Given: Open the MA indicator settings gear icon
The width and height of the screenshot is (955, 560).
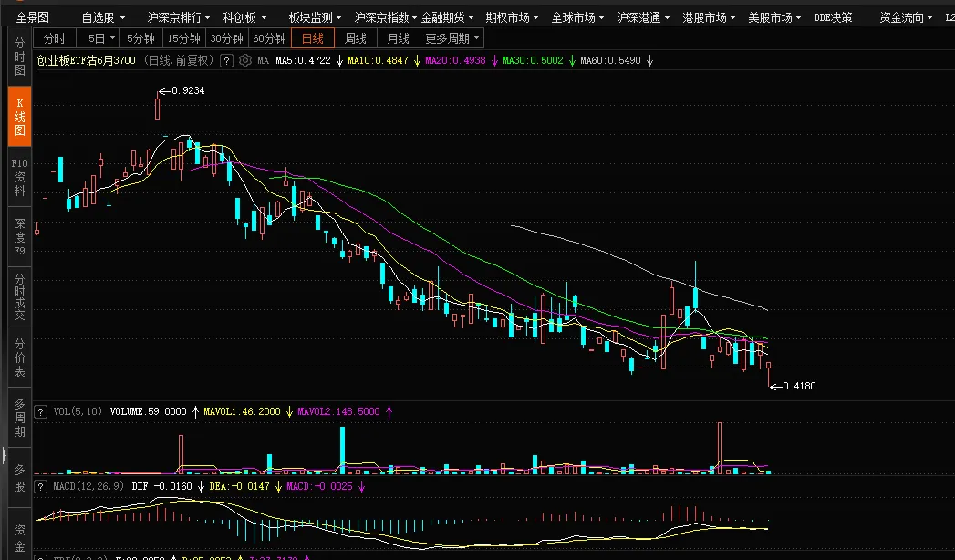Looking at the screenshot, I should (x=244, y=60).
